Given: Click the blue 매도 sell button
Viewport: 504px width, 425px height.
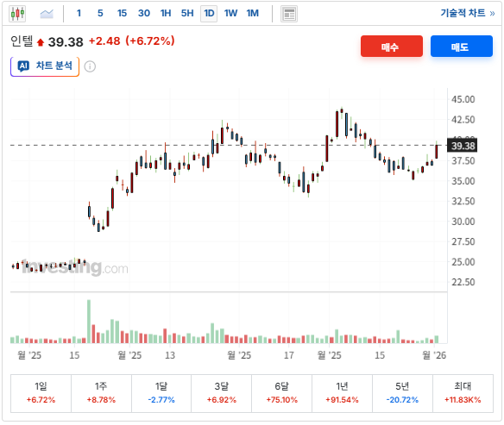Looking at the screenshot, I should click(x=461, y=47).
